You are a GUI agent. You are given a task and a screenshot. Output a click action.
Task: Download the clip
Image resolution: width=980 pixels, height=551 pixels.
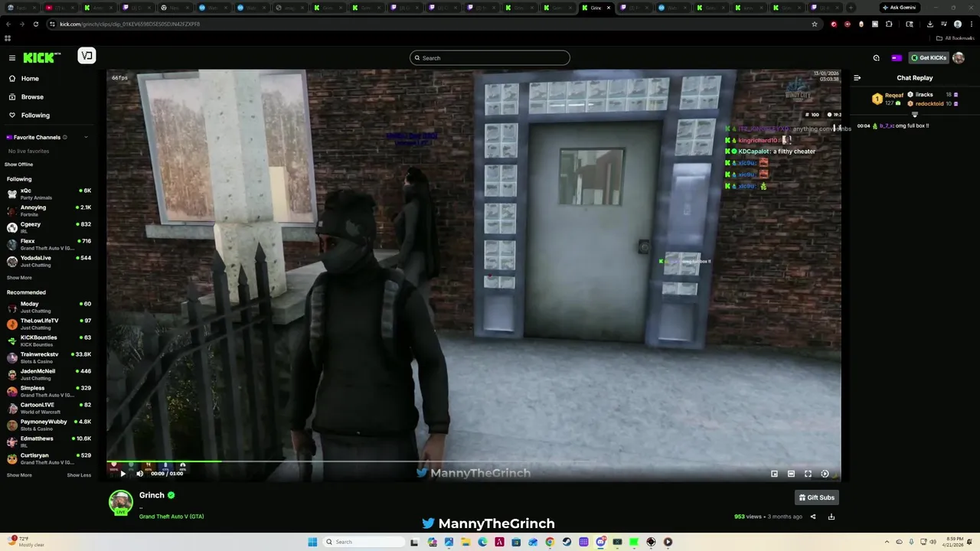(831, 517)
